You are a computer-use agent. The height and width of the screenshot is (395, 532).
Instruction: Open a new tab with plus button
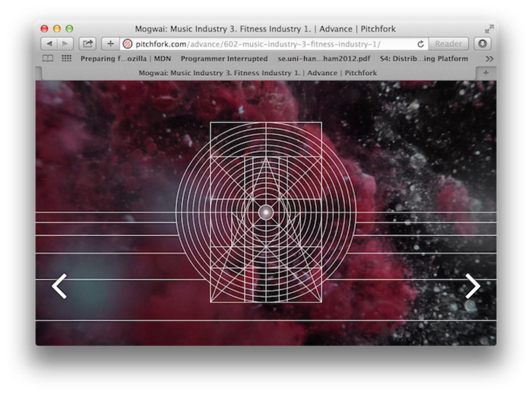tap(486, 73)
